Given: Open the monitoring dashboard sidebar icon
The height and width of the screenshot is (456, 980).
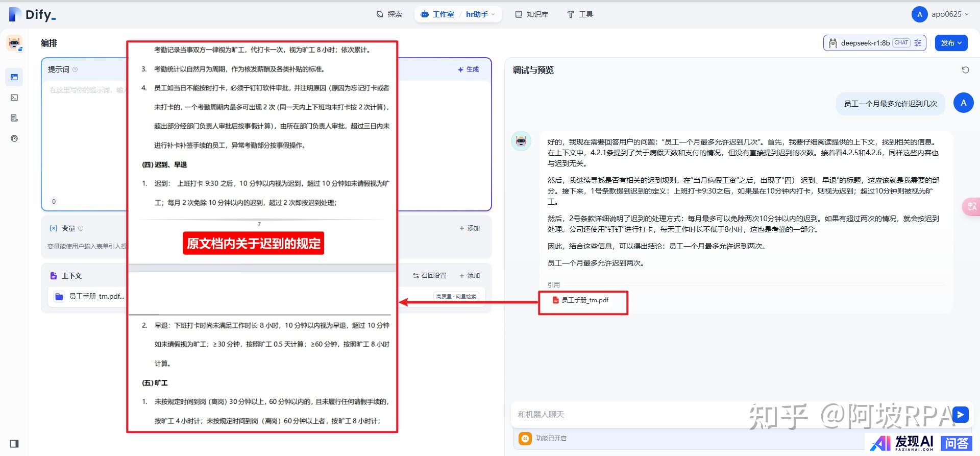Looking at the screenshot, I should [x=14, y=138].
